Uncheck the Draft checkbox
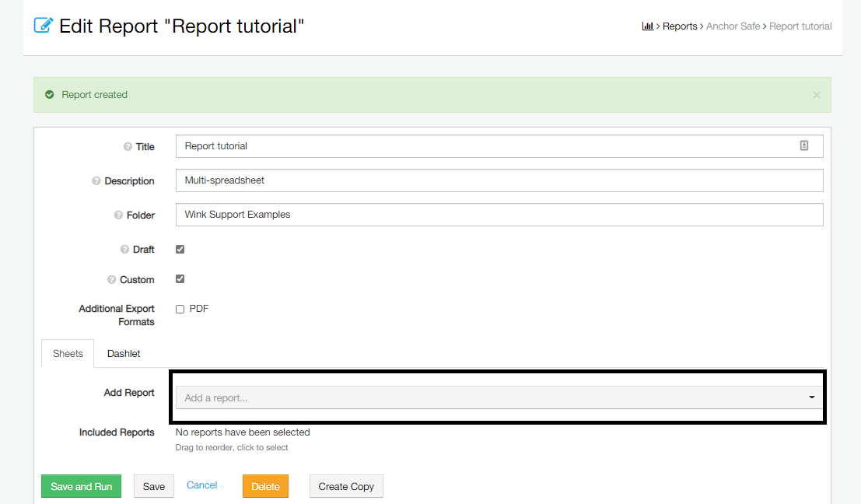This screenshot has height=504, width=861. click(180, 249)
